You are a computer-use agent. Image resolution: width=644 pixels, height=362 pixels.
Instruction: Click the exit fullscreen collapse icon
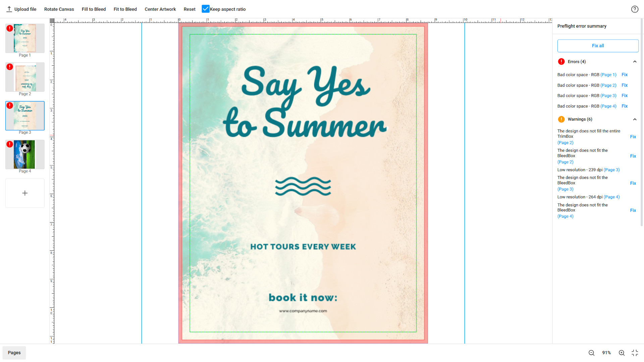point(635,353)
